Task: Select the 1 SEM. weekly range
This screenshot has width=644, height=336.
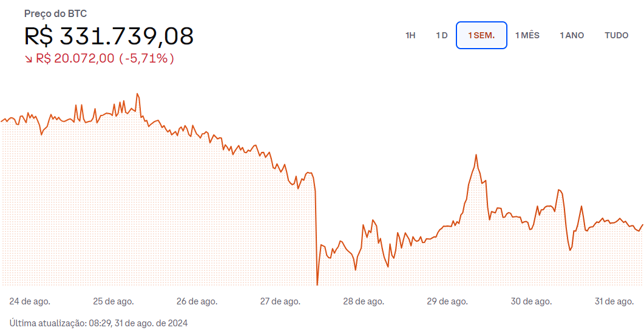Action: pyautogui.click(x=481, y=35)
